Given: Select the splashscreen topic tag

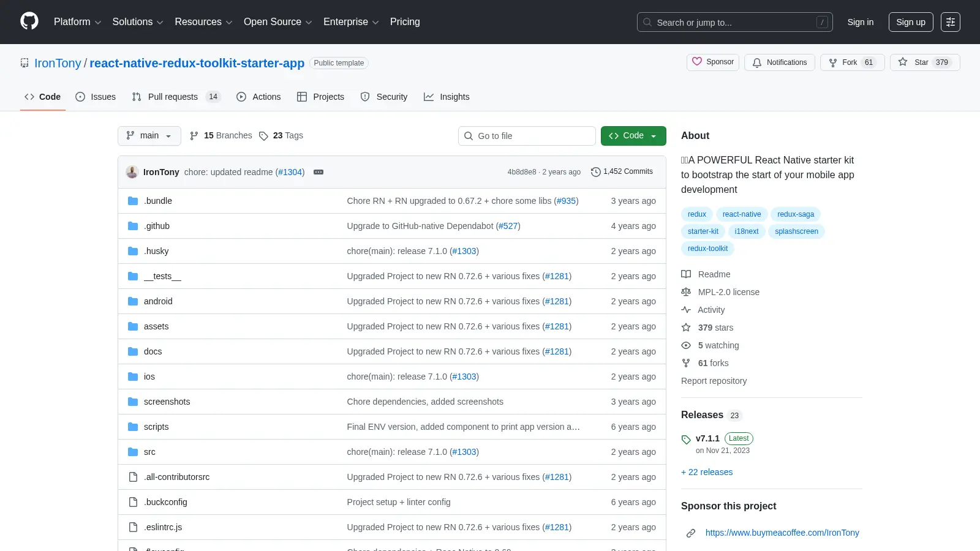Looking at the screenshot, I should tap(796, 231).
